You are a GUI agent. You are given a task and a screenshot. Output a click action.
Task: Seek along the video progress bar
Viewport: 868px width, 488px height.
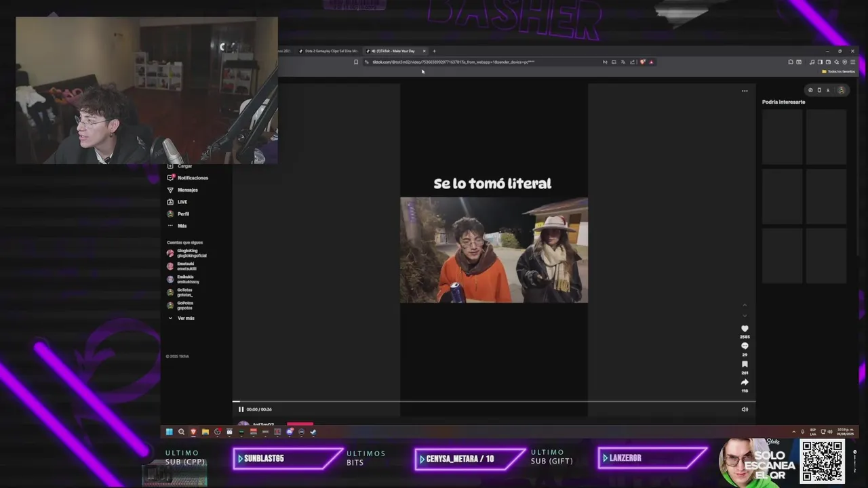pos(494,402)
